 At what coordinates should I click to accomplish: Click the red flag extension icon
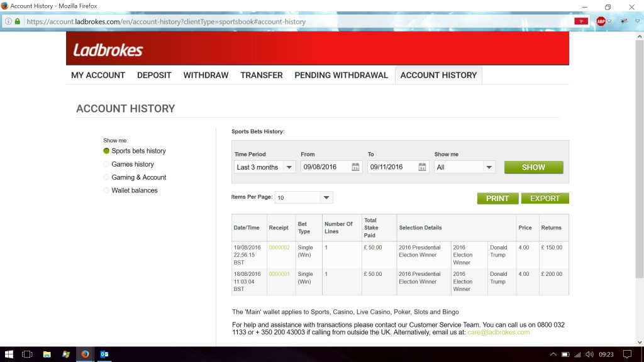click(581, 21)
